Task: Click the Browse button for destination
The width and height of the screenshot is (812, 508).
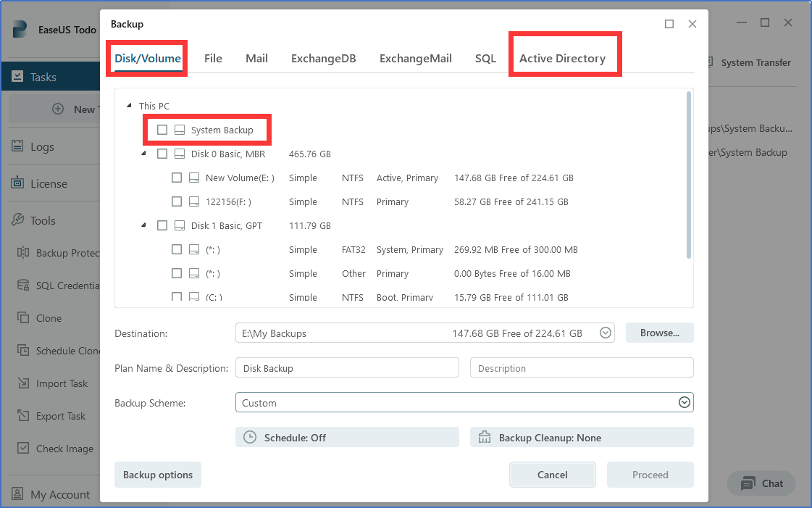Action: click(x=659, y=333)
